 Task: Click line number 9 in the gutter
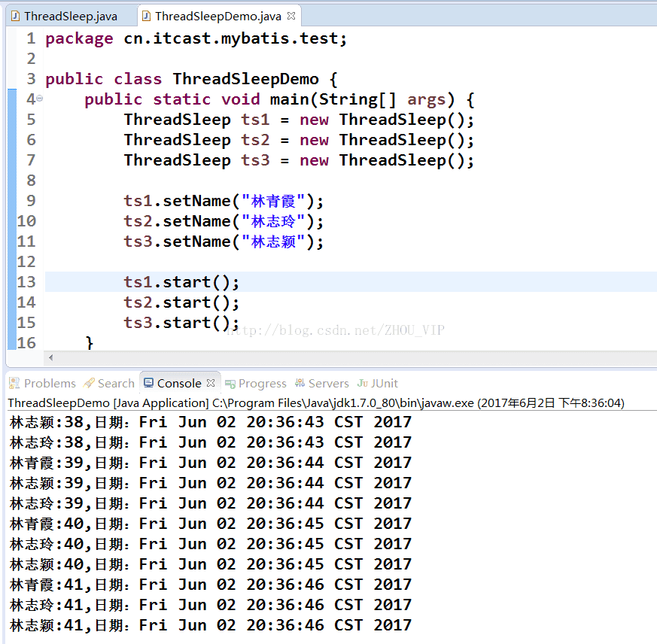(30, 201)
